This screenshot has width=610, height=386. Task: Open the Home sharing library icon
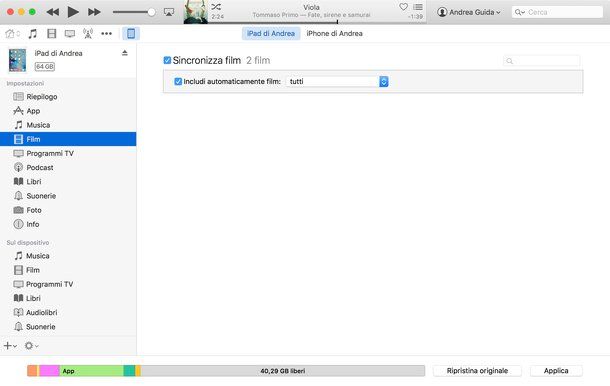pos(12,34)
